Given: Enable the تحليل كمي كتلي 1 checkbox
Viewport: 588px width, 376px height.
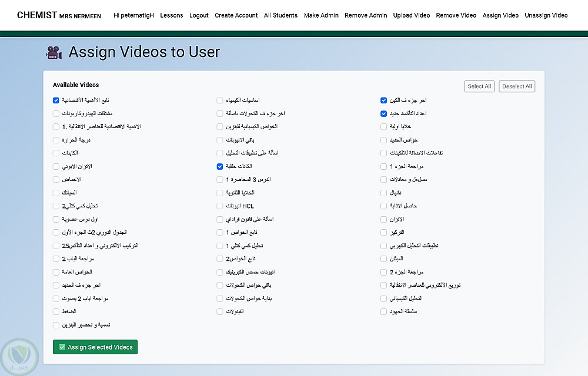Looking at the screenshot, I should tap(220, 246).
